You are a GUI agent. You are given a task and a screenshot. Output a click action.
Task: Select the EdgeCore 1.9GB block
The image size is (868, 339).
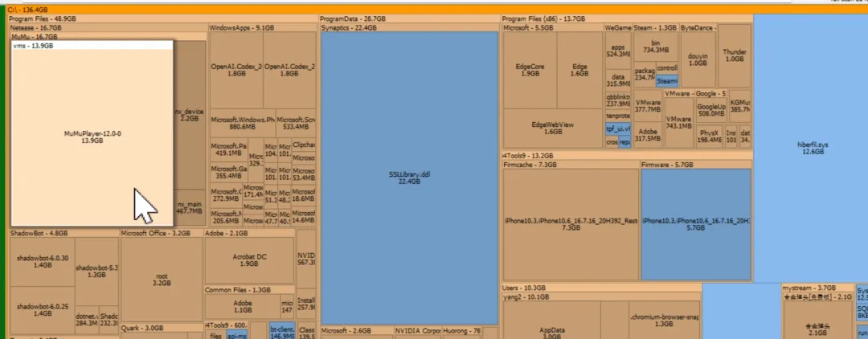pyautogui.click(x=530, y=70)
